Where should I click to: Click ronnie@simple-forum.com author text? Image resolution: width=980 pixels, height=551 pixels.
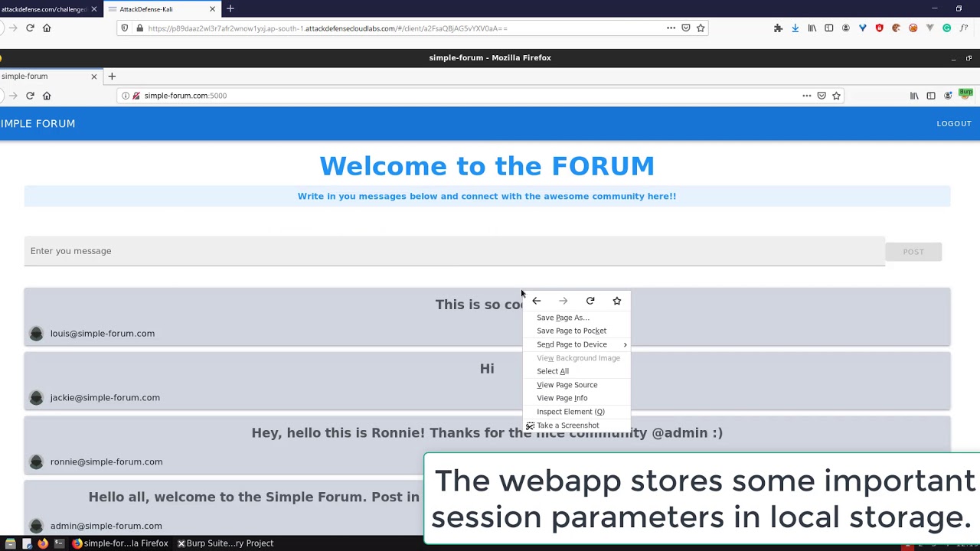[x=106, y=462]
